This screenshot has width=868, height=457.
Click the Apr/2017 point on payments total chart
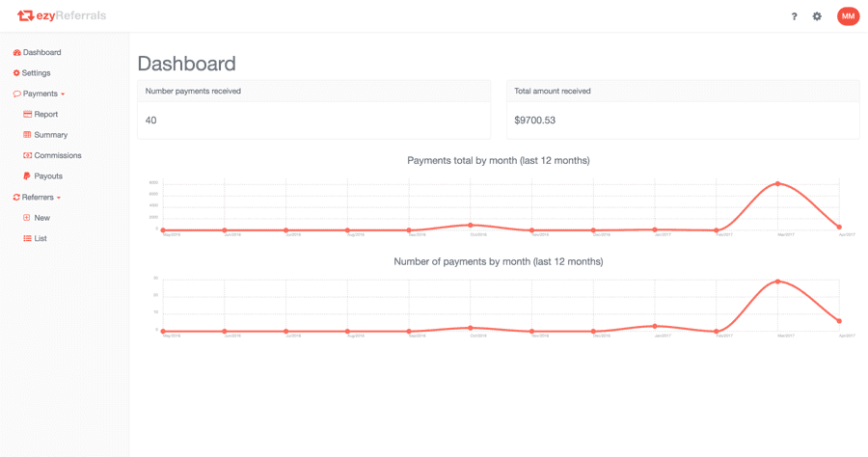click(x=839, y=227)
